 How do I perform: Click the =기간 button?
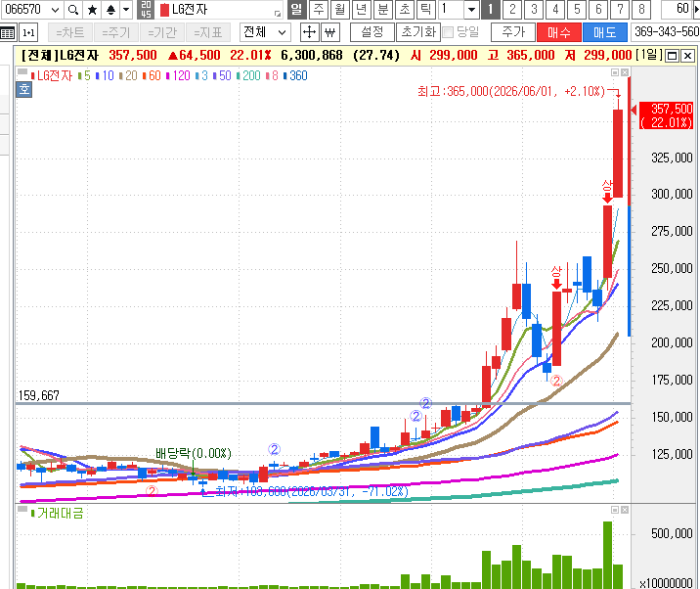162,32
